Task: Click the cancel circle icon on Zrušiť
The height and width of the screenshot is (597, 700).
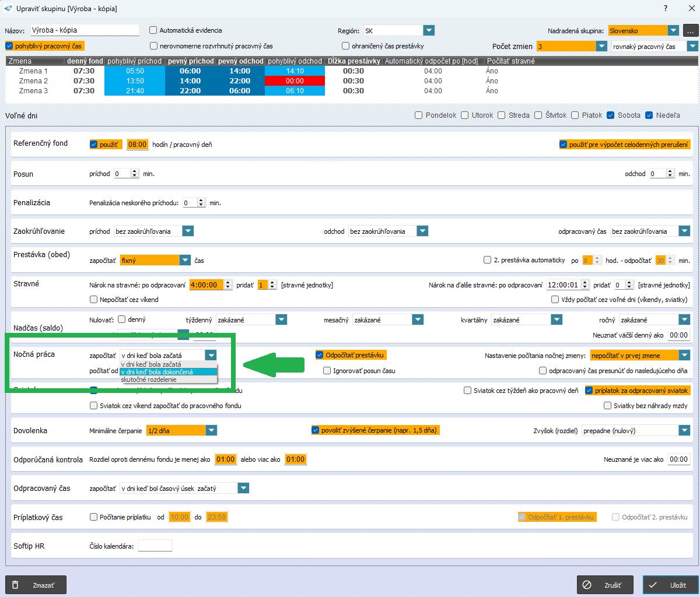Action: click(587, 585)
